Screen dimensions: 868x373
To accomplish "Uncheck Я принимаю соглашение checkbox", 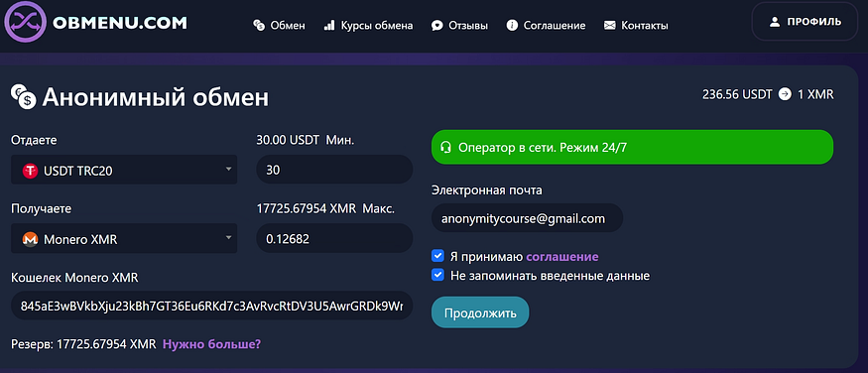I will (x=437, y=256).
